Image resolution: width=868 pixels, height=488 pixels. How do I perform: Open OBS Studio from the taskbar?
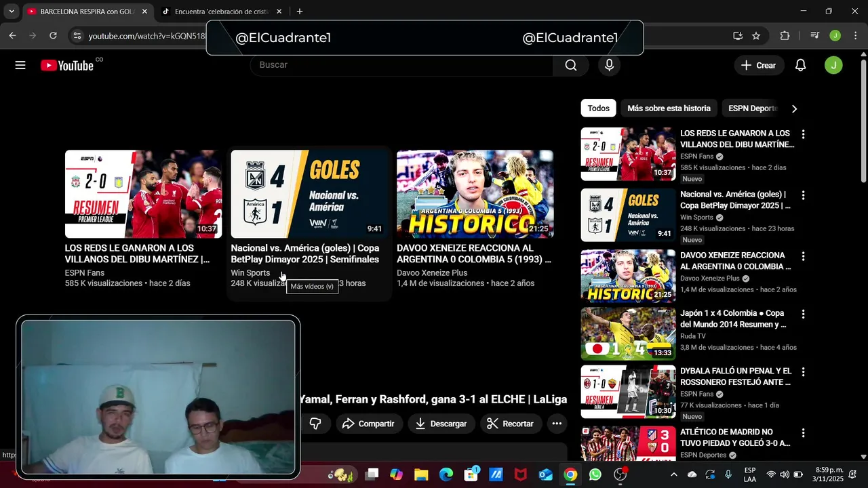coord(620,474)
